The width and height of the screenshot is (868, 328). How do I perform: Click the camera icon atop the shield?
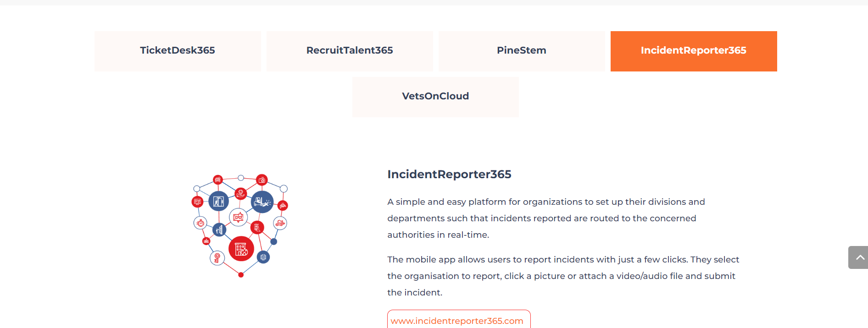[262, 180]
